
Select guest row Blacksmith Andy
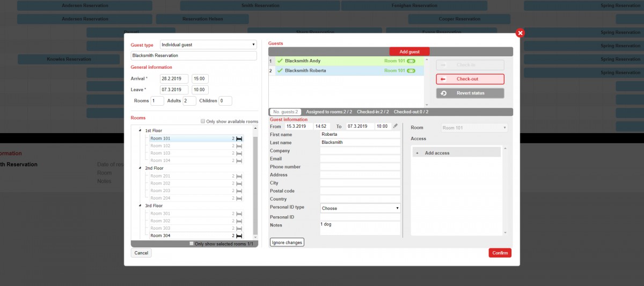[x=346, y=61]
